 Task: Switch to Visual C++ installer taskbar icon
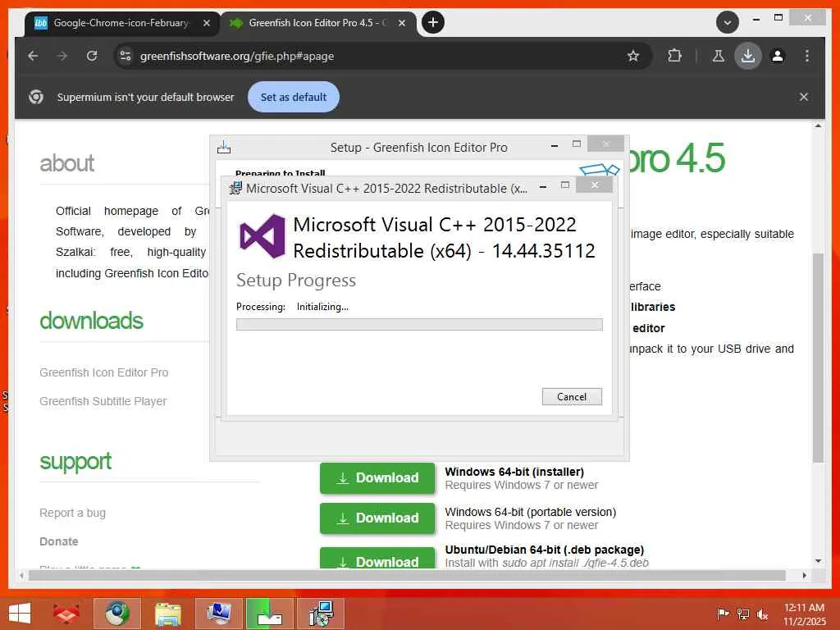321,614
